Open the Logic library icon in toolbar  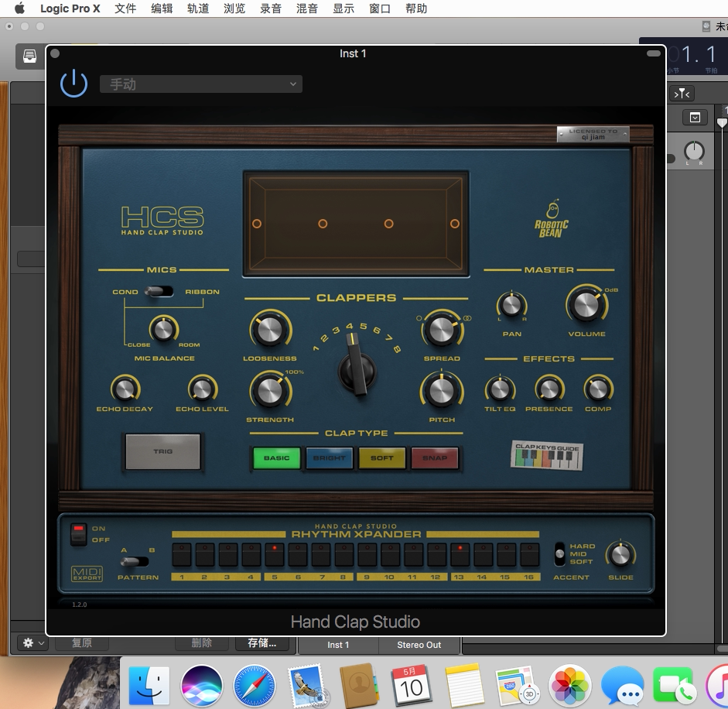(29, 57)
